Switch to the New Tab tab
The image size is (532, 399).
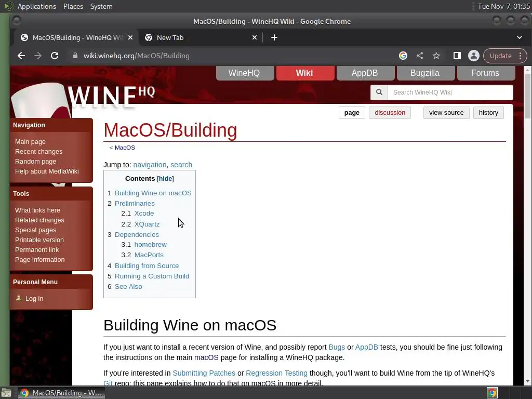point(200,37)
